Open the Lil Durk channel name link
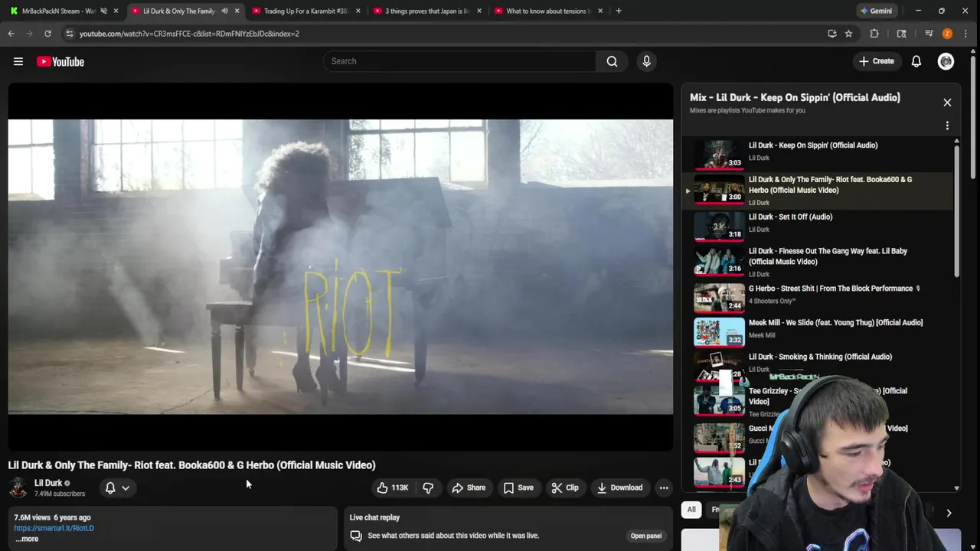The image size is (980, 551). (48, 483)
